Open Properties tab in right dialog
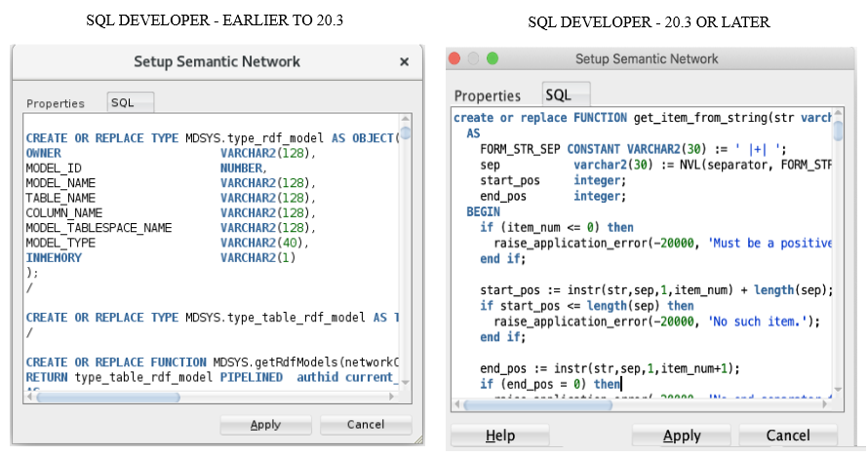 point(487,96)
